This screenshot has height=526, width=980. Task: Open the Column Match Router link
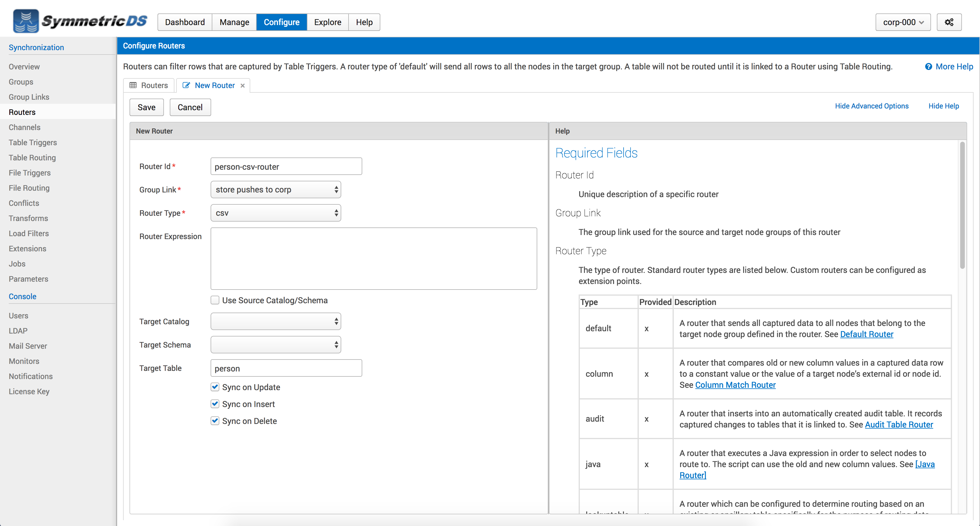(x=735, y=385)
